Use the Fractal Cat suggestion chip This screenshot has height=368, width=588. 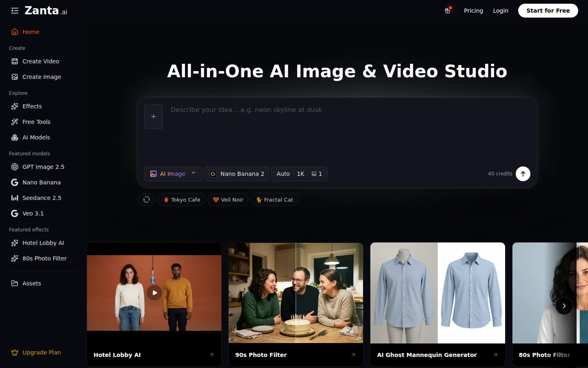point(274,200)
